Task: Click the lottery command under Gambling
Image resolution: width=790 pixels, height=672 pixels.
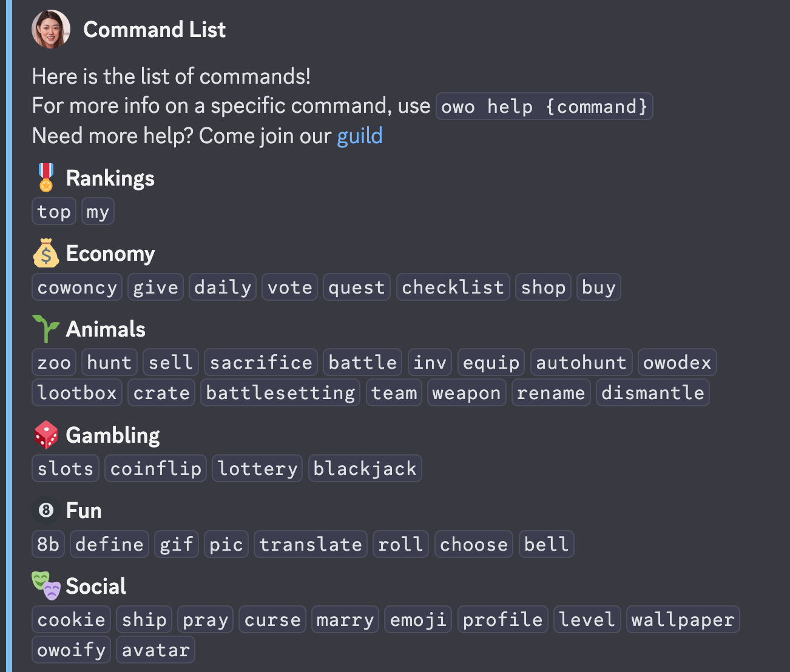Action: point(257,468)
